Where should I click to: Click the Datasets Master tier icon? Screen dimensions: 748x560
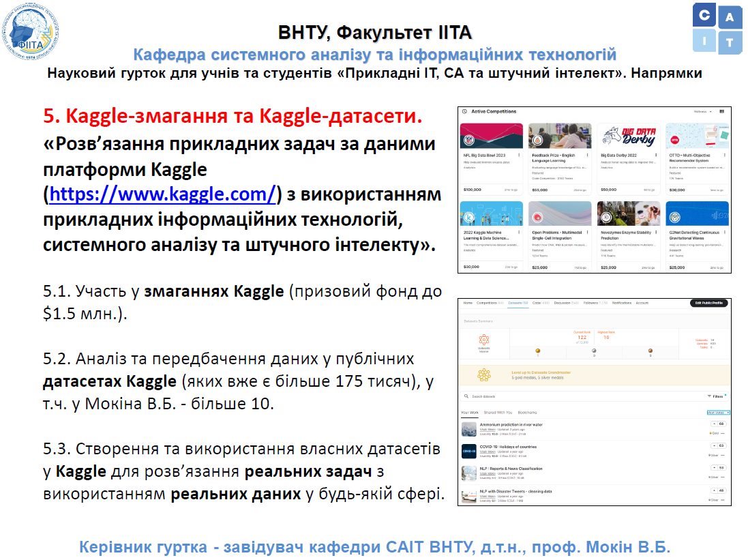[x=484, y=340]
